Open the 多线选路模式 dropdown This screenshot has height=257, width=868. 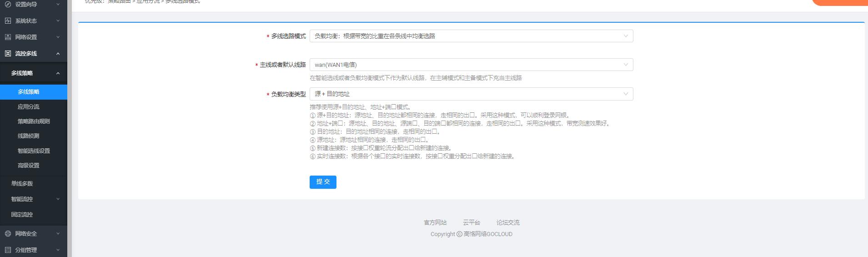click(x=471, y=36)
